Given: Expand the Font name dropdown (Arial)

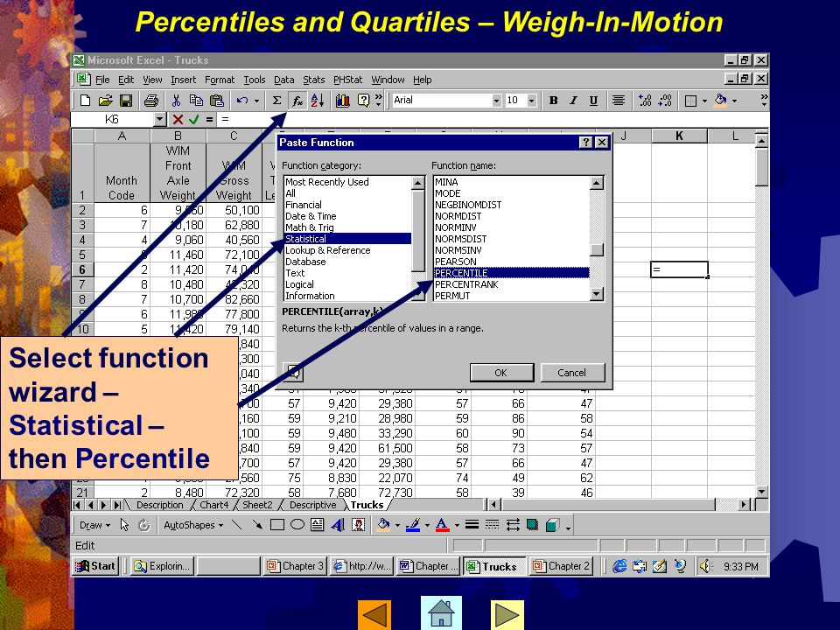Looking at the screenshot, I should [x=496, y=100].
